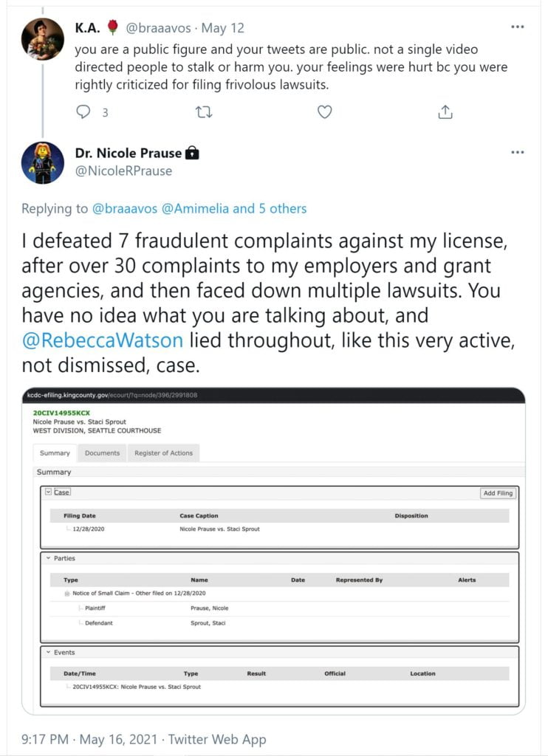This screenshot has width=548, height=756.
Task: Collapse the Events section
Action: tap(47, 653)
